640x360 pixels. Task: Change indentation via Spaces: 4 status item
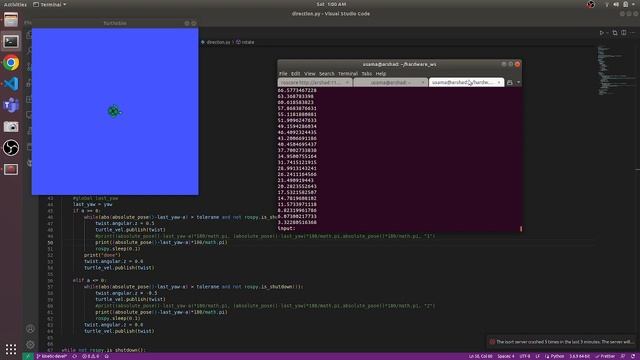point(506,356)
